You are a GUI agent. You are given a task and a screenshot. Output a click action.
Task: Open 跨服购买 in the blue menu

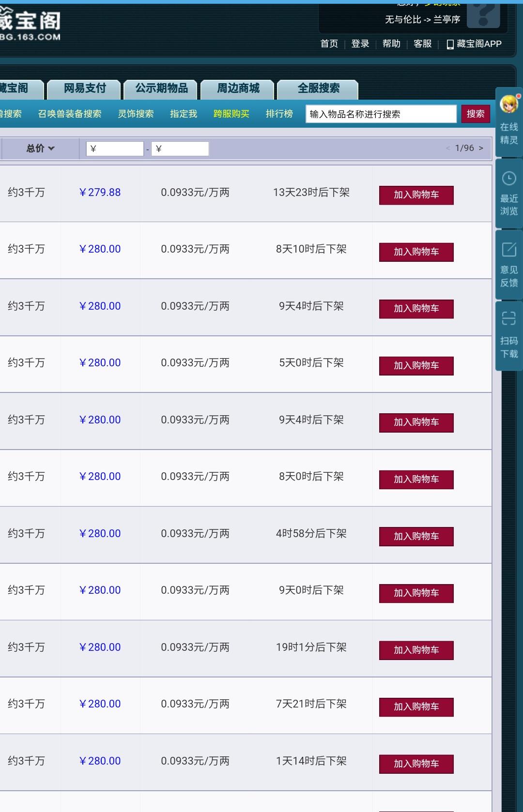[231, 114]
